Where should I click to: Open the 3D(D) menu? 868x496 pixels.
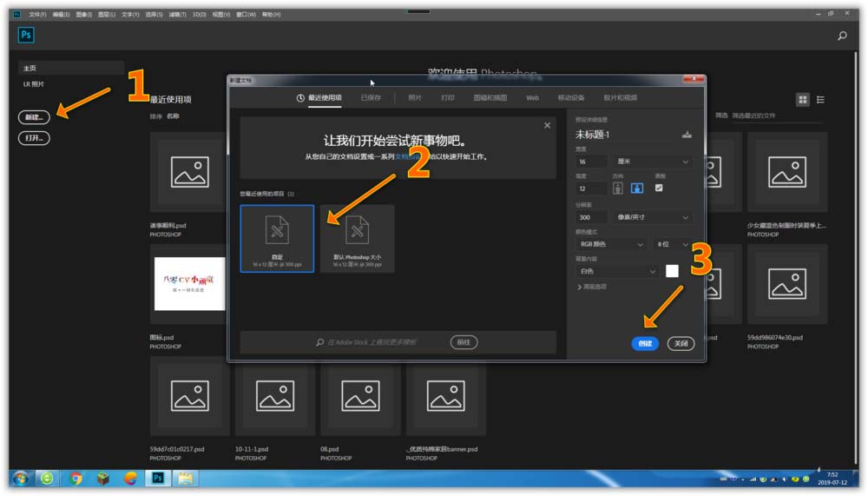pos(199,15)
